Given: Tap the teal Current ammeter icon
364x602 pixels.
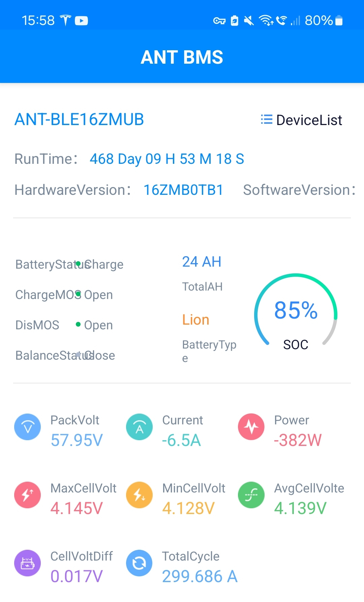Looking at the screenshot, I should pos(139,427).
